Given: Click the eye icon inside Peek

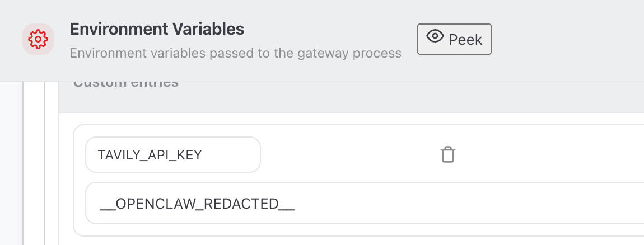Looking at the screenshot, I should coord(435,37).
